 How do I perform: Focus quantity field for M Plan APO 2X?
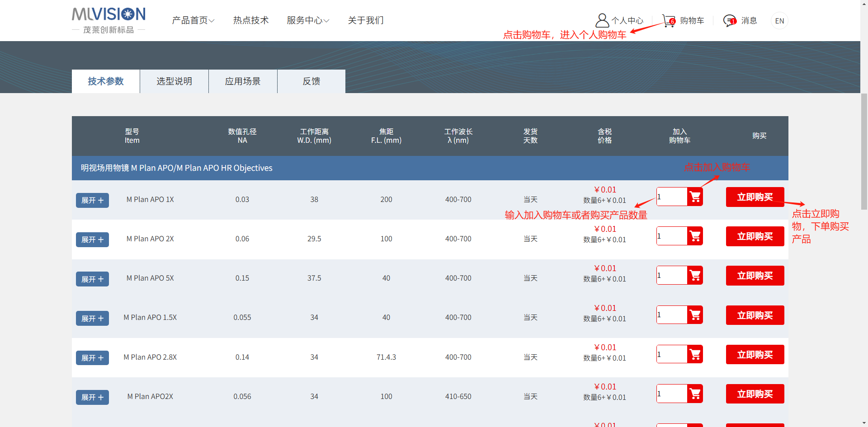[x=672, y=236]
